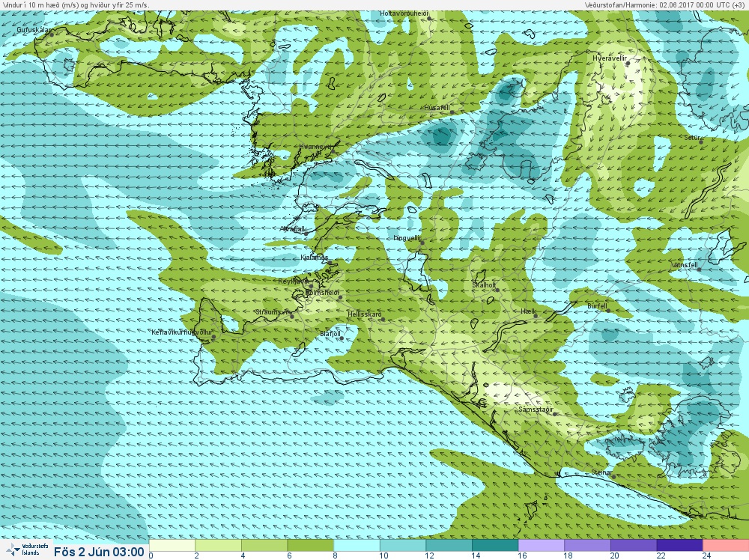Click the legend value 4
Image resolution: width=749 pixels, height=560 pixels.
243,556
